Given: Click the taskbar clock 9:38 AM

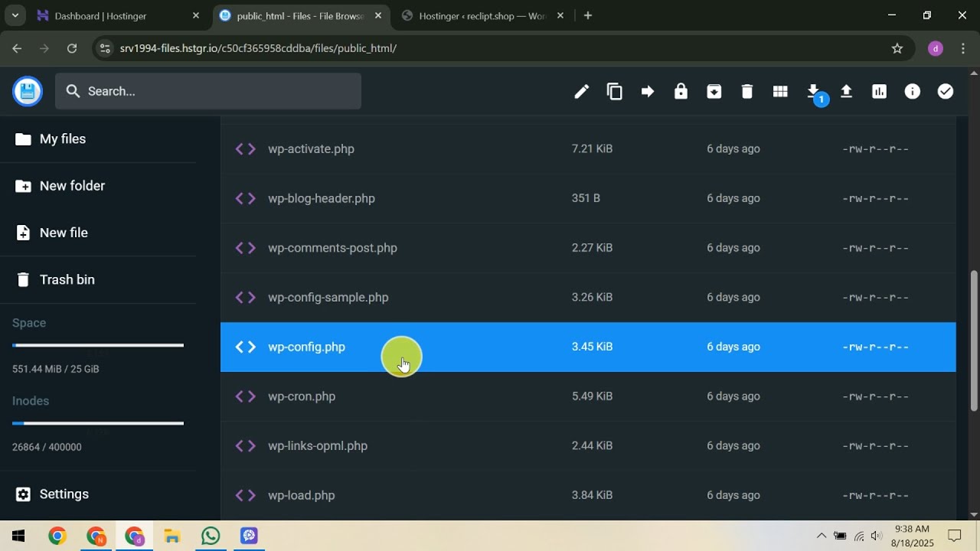Looking at the screenshot, I should click(912, 530).
